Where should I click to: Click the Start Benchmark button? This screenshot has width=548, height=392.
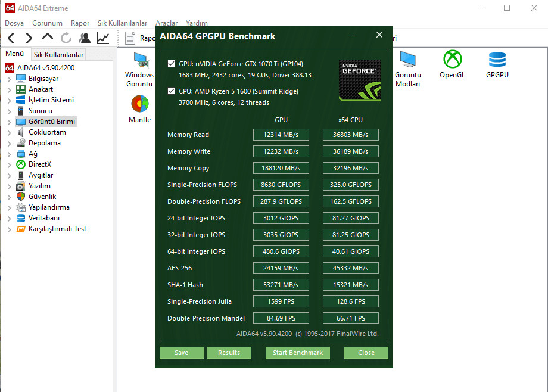click(298, 353)
